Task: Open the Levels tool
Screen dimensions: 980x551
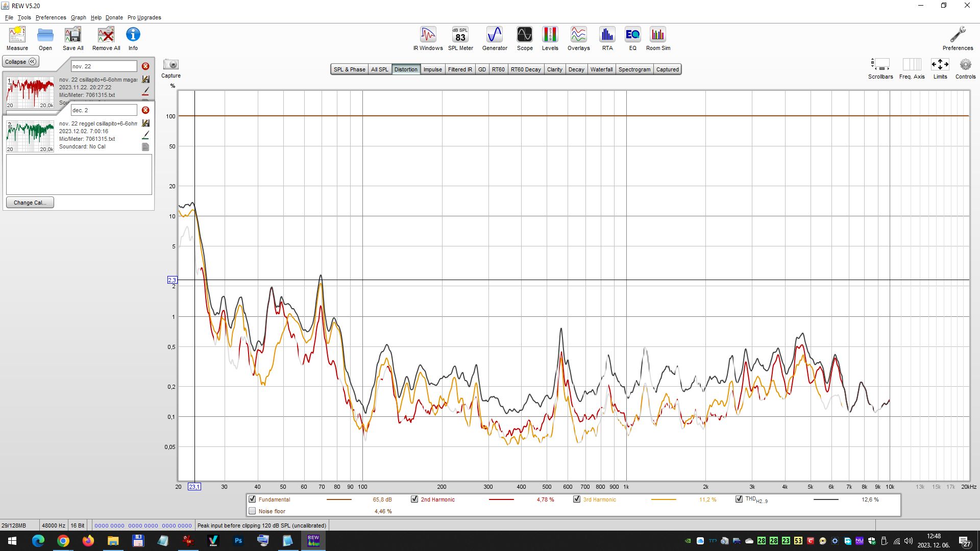Action: (x=550, y=39)
